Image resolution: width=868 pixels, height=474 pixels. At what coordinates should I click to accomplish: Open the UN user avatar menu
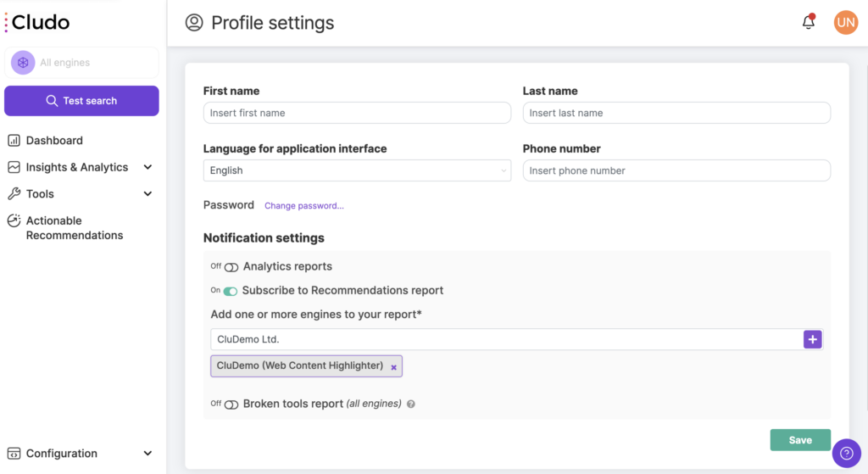[x=846, y=22]
